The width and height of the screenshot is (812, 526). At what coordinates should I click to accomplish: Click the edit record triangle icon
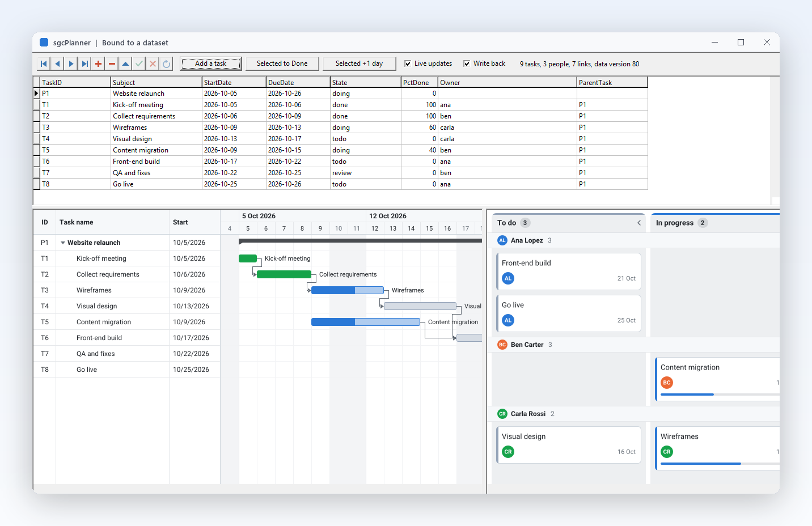point(125,63)
